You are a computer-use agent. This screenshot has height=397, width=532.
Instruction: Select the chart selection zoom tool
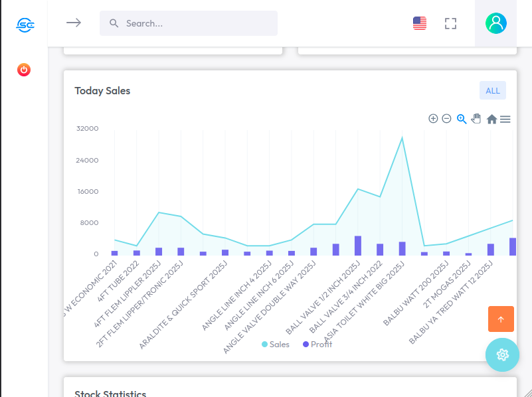point(462,119)
